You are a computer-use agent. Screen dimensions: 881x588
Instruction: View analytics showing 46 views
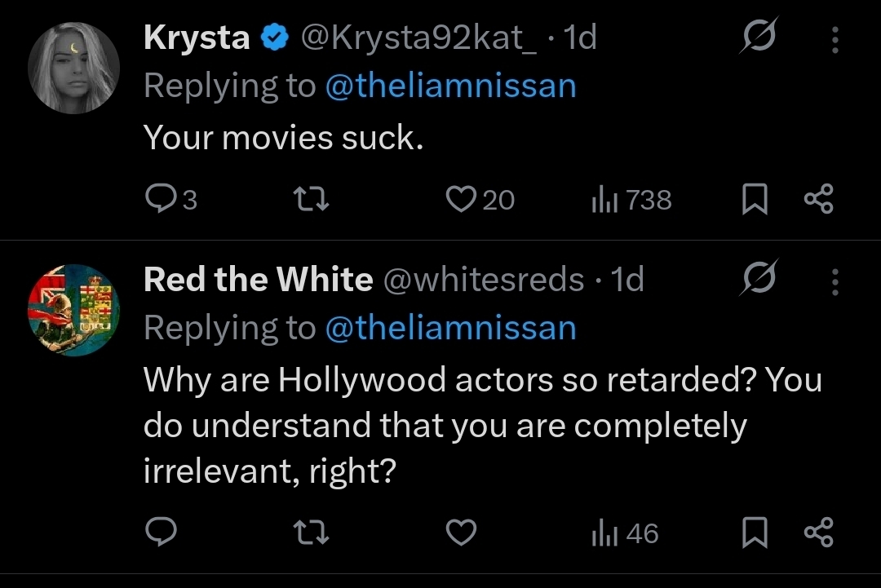(x=624, y=533)
